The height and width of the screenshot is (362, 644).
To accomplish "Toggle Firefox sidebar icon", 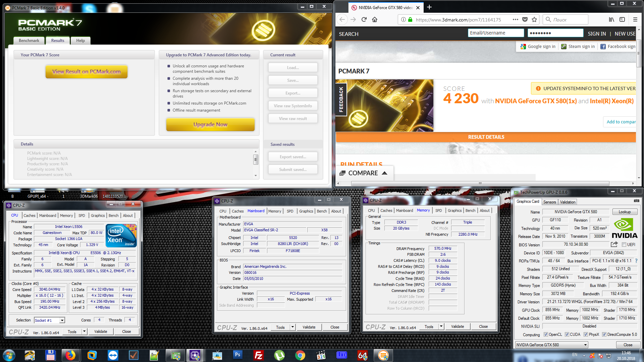I will coord(622,19).
